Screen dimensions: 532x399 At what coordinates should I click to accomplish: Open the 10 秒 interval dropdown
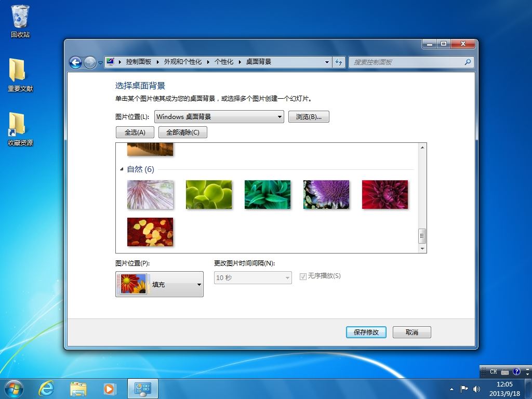(253, 277)
